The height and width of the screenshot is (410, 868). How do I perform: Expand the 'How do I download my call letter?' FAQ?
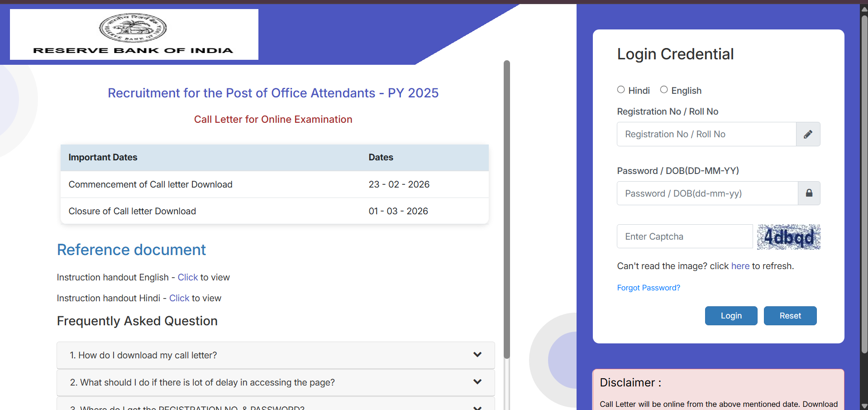(x=143, y=355)
